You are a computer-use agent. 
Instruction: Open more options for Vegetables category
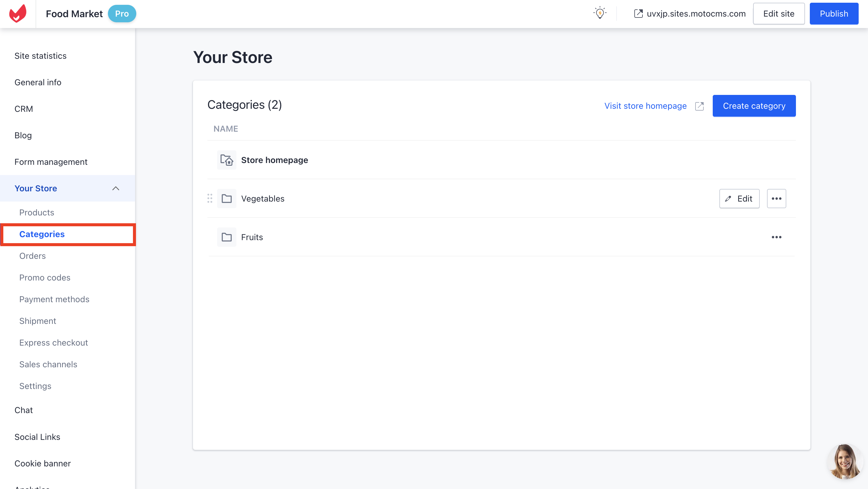point(776,199)
